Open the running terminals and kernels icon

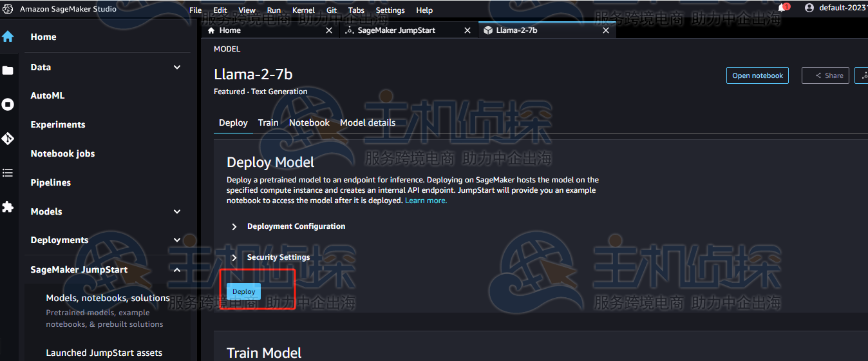click(8, 104)
